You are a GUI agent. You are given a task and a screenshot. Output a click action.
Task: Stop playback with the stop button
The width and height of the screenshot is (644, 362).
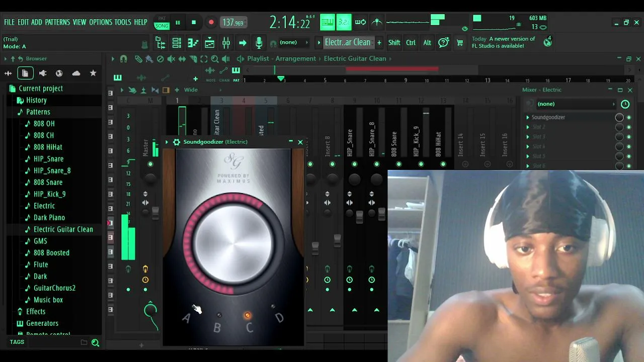click(x=194, y=22)
